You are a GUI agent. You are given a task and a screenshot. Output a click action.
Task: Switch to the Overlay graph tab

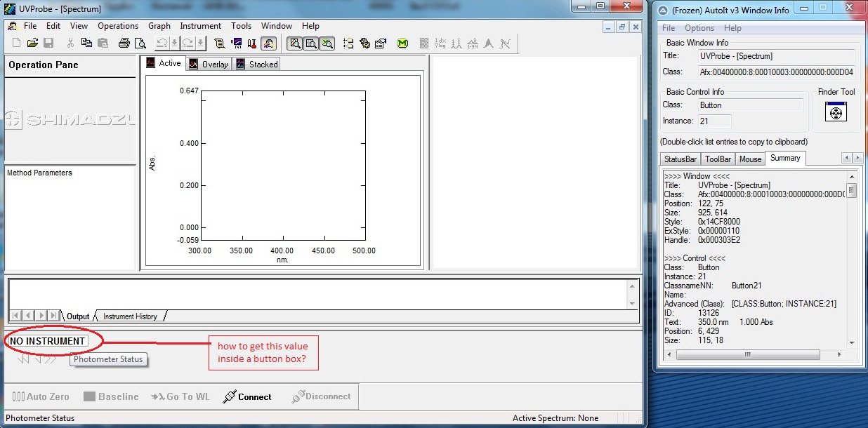point(209,64)
